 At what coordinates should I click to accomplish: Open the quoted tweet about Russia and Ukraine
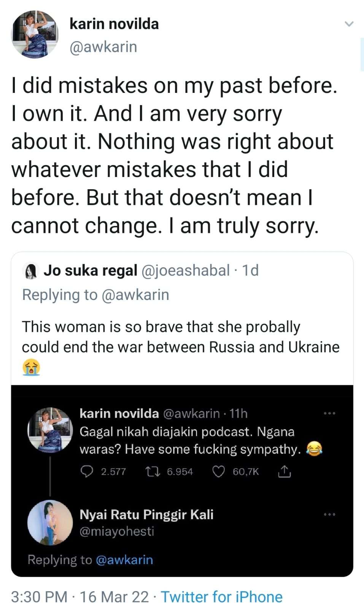click(181, 337)
